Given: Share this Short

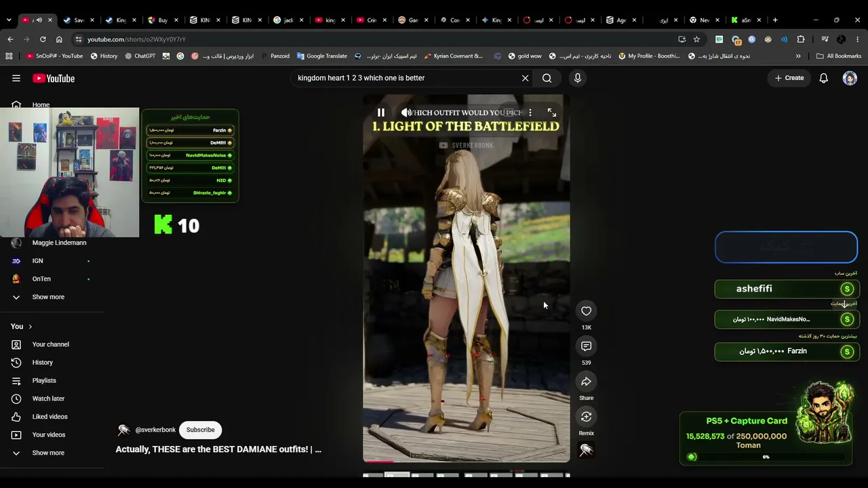Looking at the screenshot, I should click(x=587, y=382).
